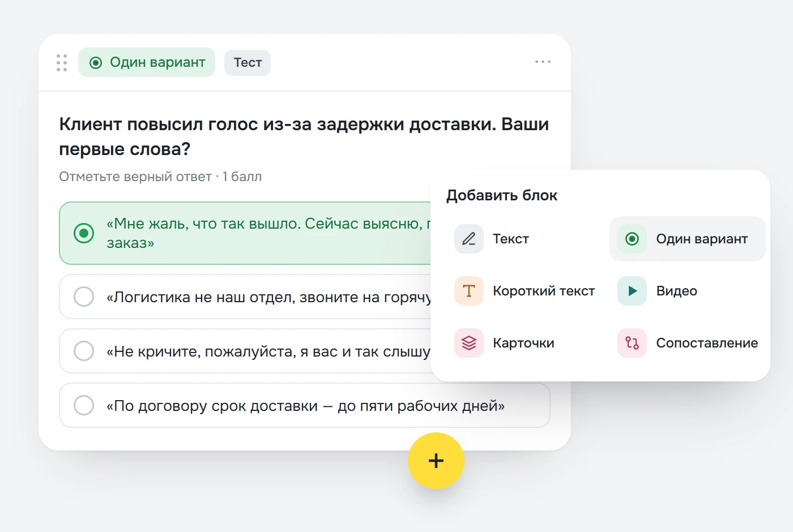Click the yellow plus add button
This screenshot has width=793, height=532.
(436, 461)
